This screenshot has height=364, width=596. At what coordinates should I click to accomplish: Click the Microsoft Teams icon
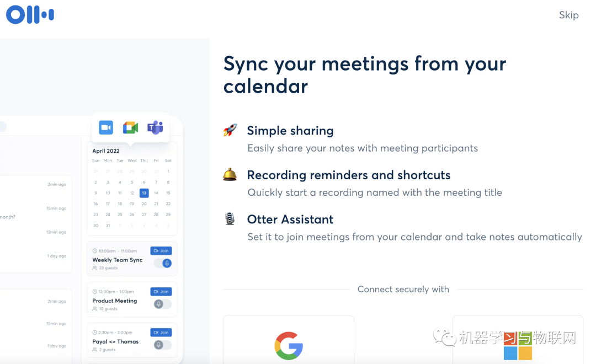(155, 128)
